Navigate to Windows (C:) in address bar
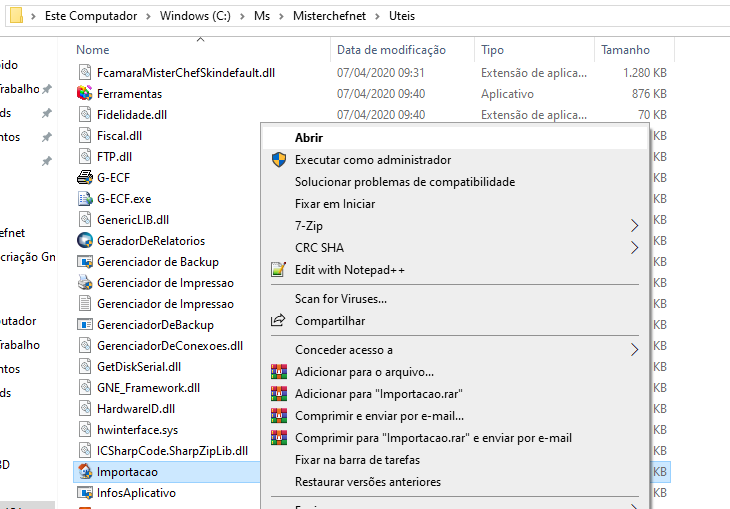Viewport: 730px width, 509px height. [195, 16]
